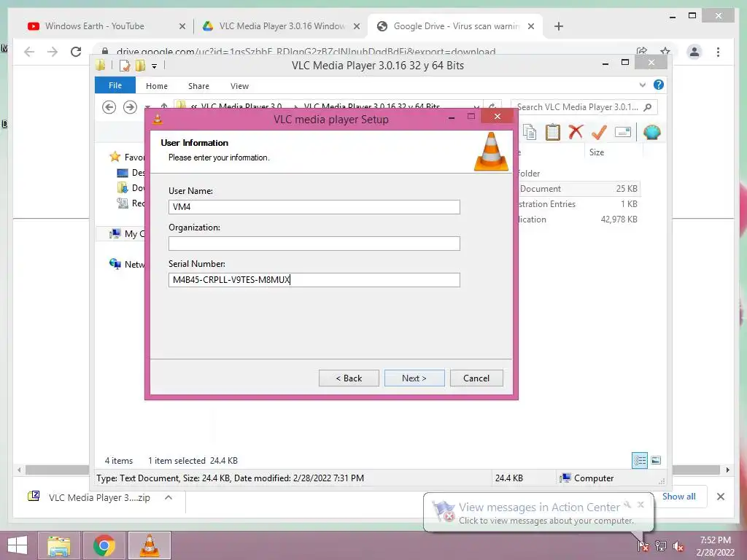Open VLC Media Player zip download options chevron
Screen dimensions: 747x560
169,497
